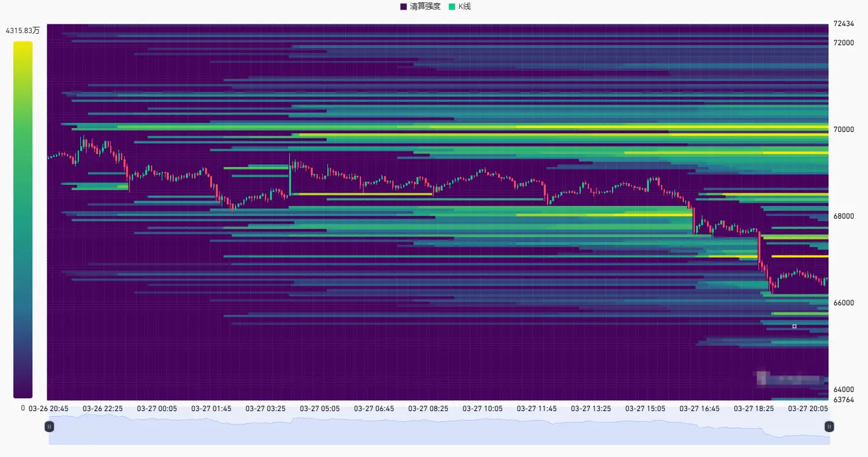Toggle the K线 legend series
The image size is (868, 457).
click(460, 6)
